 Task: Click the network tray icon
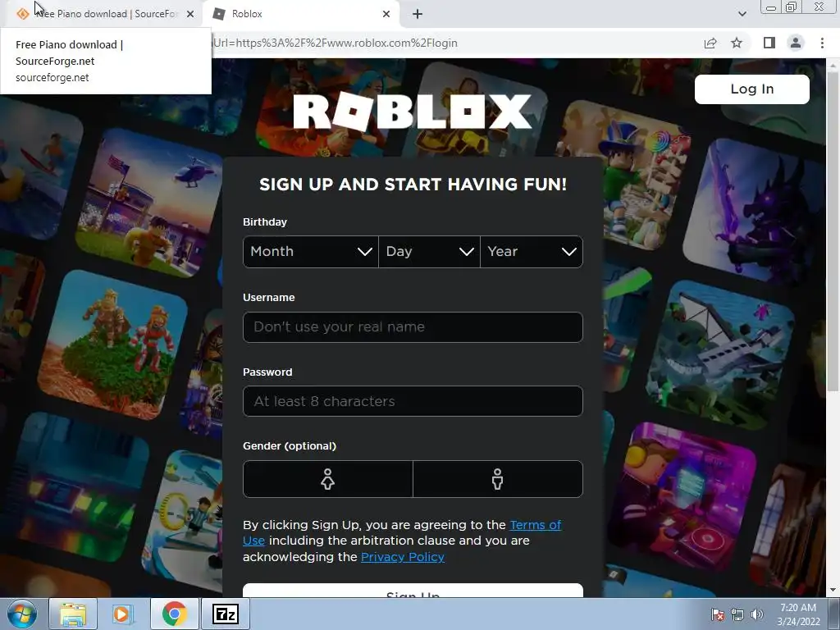pos(737,614)
